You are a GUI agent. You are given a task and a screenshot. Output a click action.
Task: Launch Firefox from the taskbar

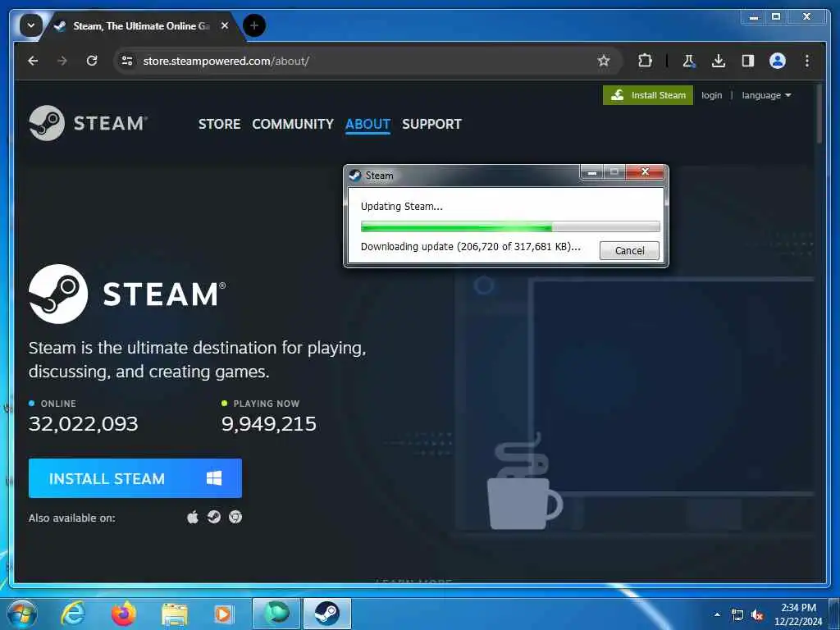[124, 614]
